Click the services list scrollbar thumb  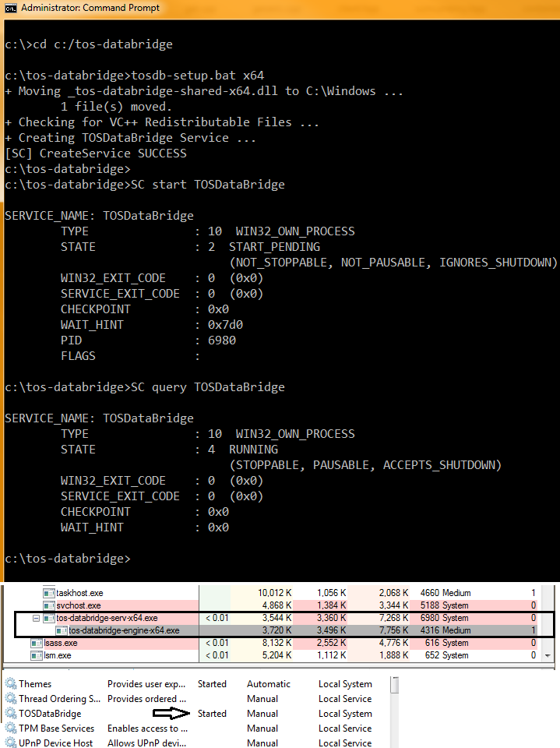(394, 685)
